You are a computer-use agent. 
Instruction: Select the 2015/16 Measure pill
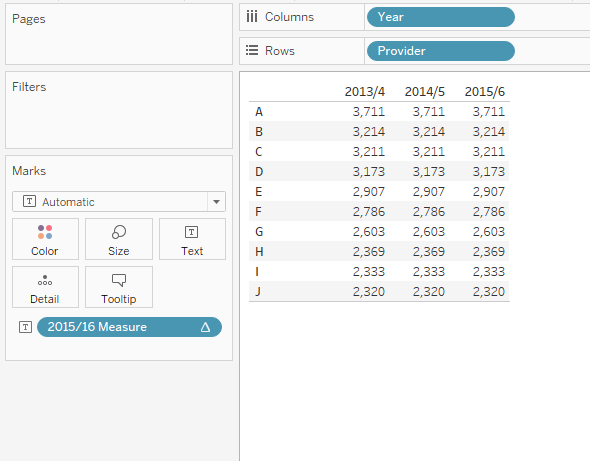click(x=129, y=327)
